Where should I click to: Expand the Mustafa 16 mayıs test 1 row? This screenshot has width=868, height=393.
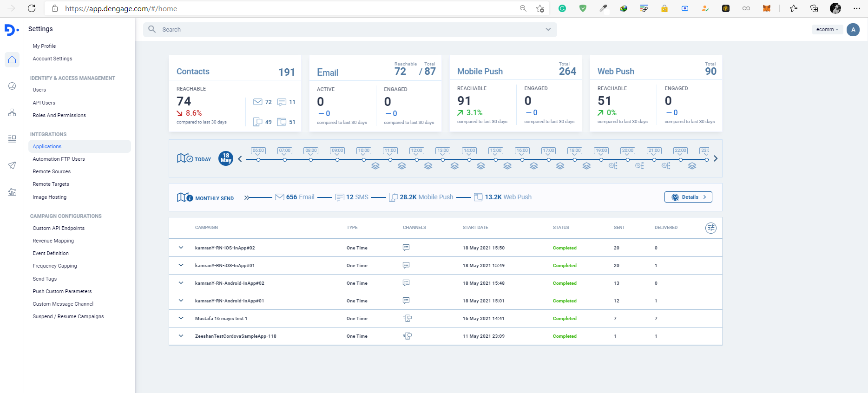tap(181, 318)
